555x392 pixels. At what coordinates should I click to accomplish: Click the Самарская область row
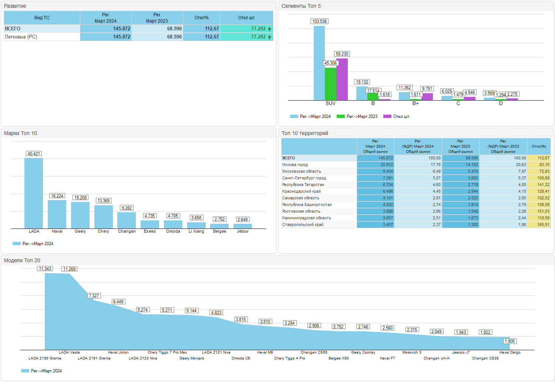click(416, 198)
